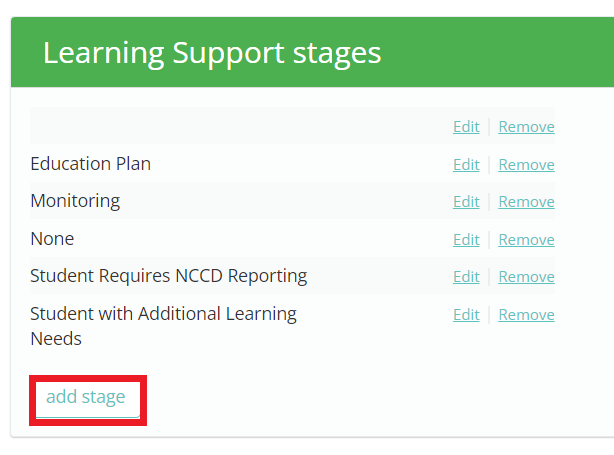Edit the blank unnamed first stage
This screenshot has width=614, height=455.
[x=466, y=126]
